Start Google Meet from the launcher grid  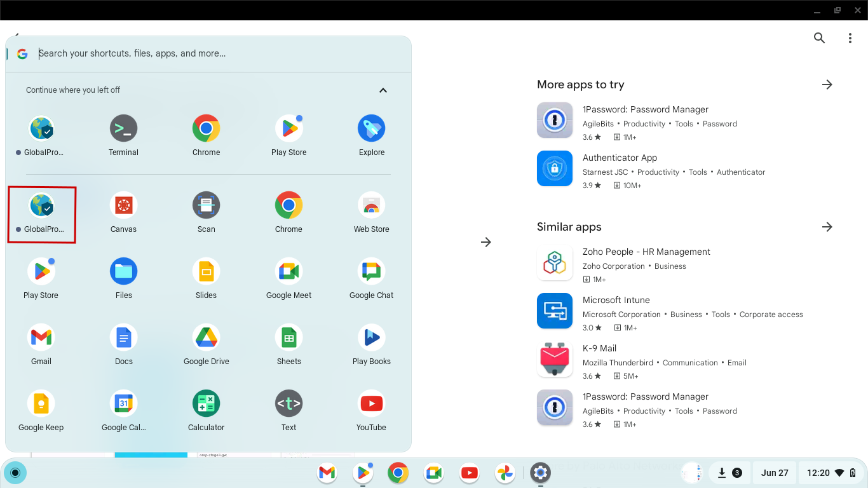tap(289, 279)
